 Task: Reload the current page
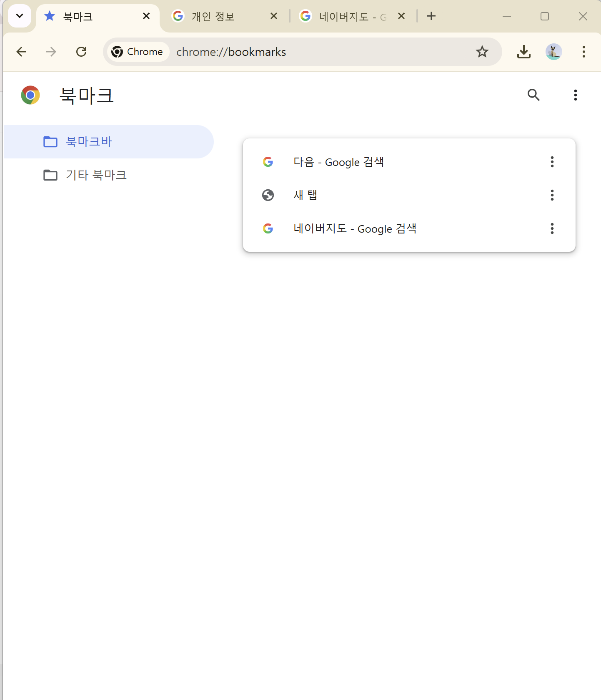pos(81,52)
